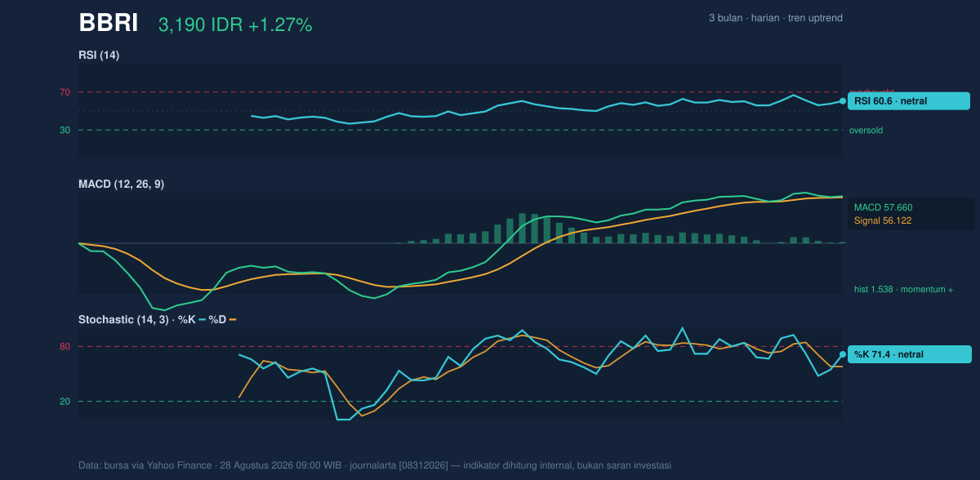Click the data source footer note
This screenshot has width=980, height=480.
tap(375, 465)
